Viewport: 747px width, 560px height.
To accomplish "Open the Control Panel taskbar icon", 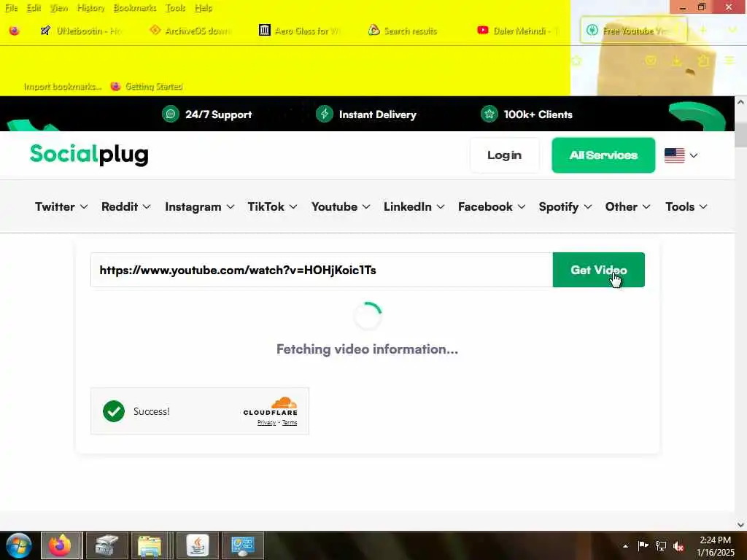I will tap(242, 545).
